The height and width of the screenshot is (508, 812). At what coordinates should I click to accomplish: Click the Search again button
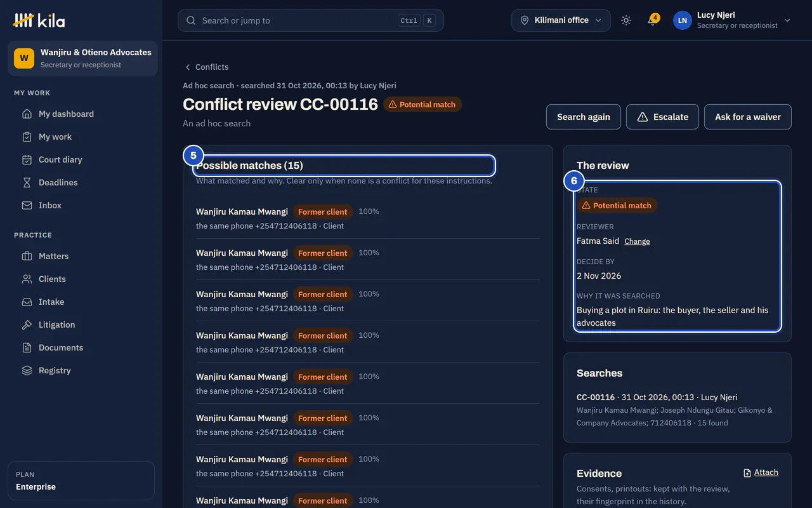pyautogui.click(x=584, y=117)
